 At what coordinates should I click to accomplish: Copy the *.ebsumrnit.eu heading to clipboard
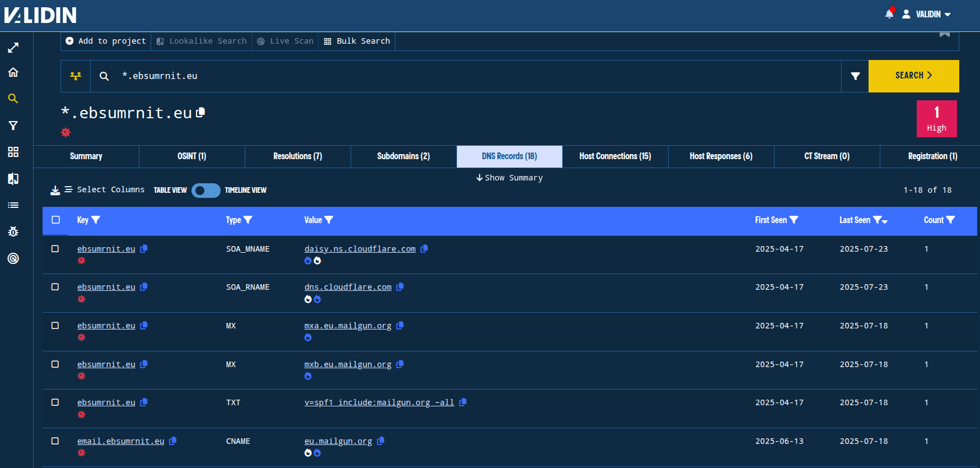pos(200,112)
